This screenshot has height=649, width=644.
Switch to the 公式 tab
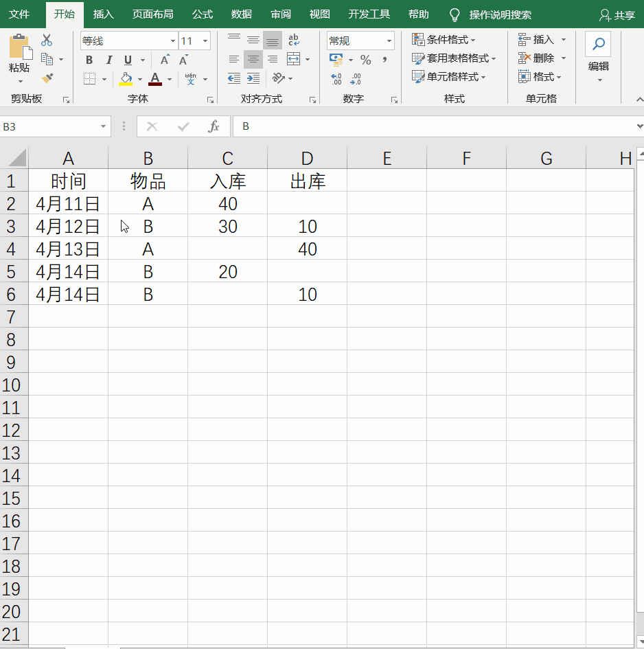coord(203,14)
